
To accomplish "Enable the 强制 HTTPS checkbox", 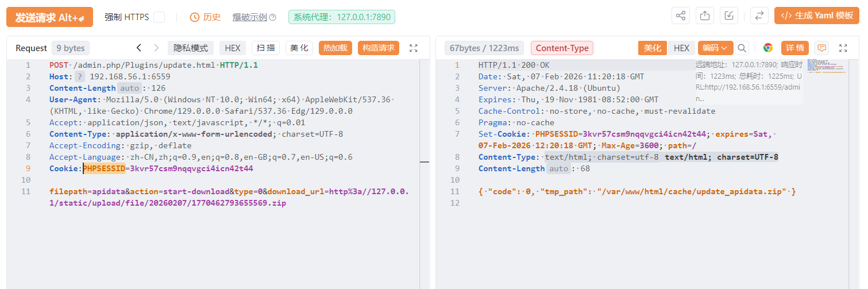I will tap(159, 17).
